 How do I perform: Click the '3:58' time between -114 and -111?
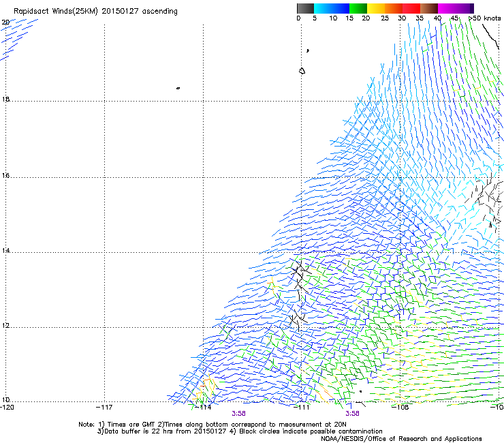pyautogui.click(x=238, y=414)
